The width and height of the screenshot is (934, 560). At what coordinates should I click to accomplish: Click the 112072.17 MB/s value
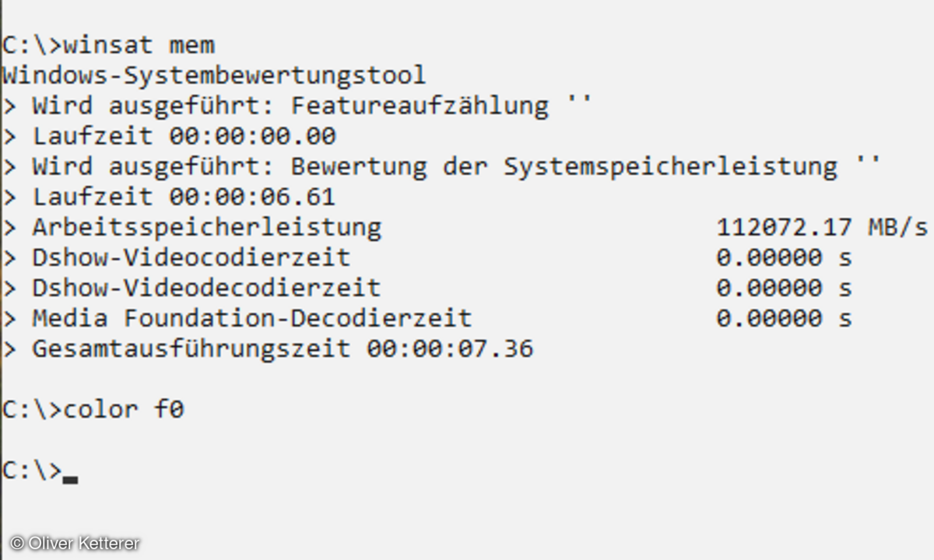(x=821, y=227)
